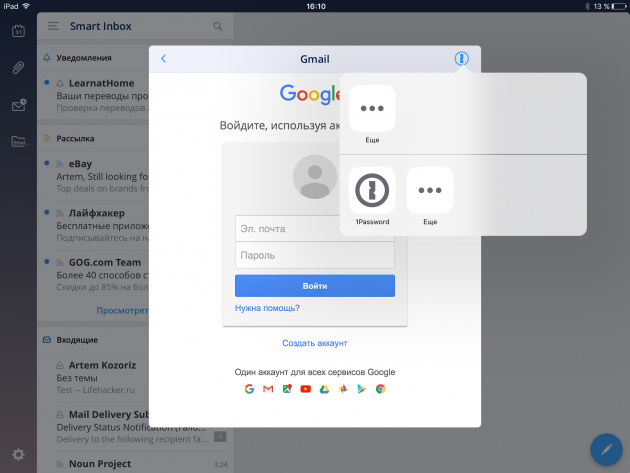Tap Еще next to 1Password
The height and width of the screenshot is (473, 630).
430,190
